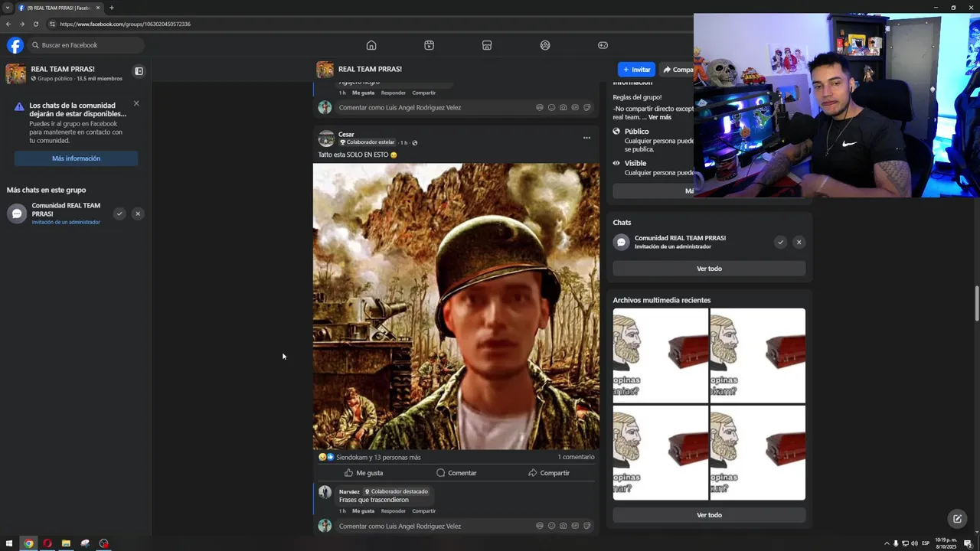Add GIF in upper comment box
This screenshot has height=551, width=980.
(x=575, y=108)
